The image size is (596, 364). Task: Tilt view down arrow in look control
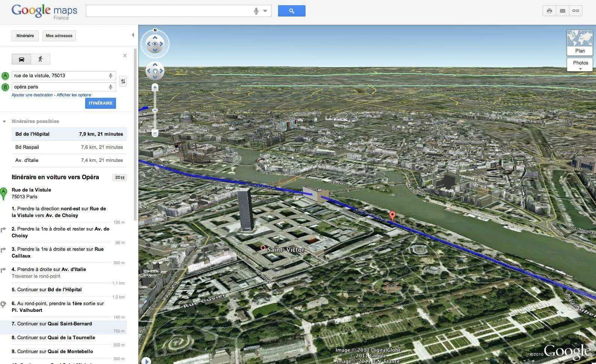[x=155, y=50]
